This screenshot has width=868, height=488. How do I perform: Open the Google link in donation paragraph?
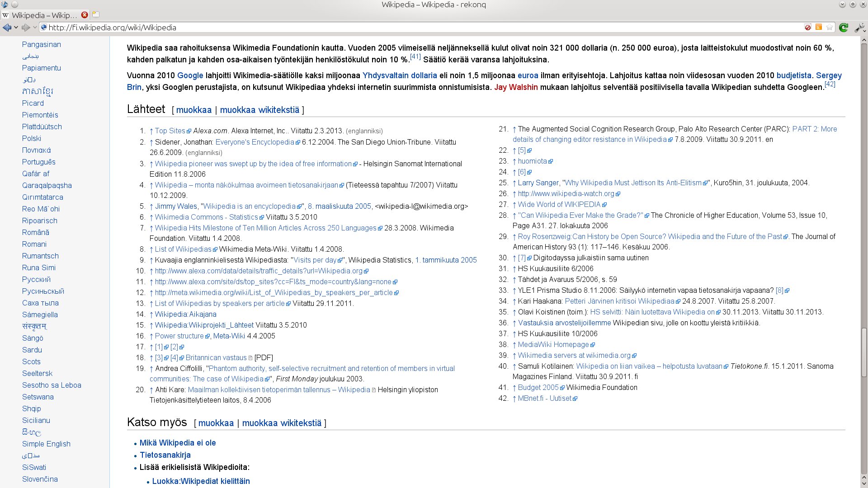(190, 75)
